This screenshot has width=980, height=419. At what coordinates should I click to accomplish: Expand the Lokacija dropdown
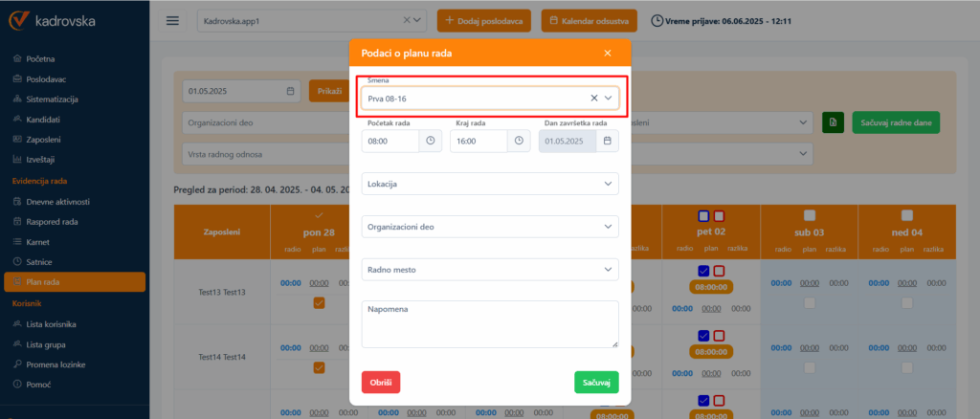point(490,183)
